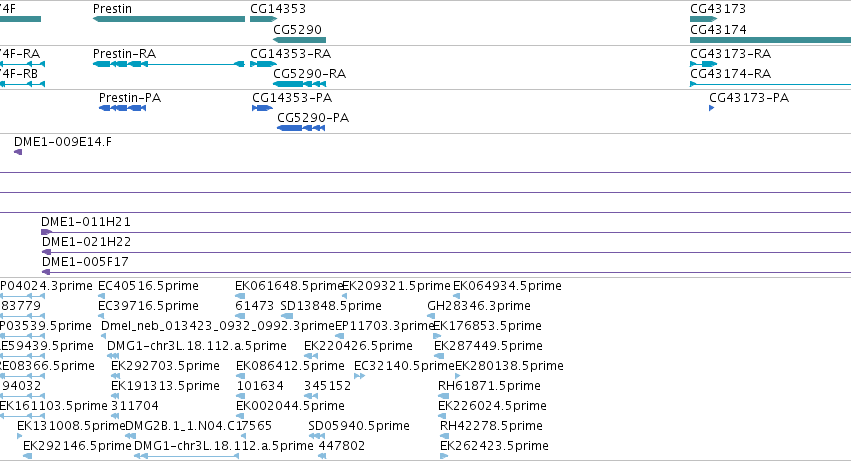Click the CG43174-RA transcript line

click(770, 84)
